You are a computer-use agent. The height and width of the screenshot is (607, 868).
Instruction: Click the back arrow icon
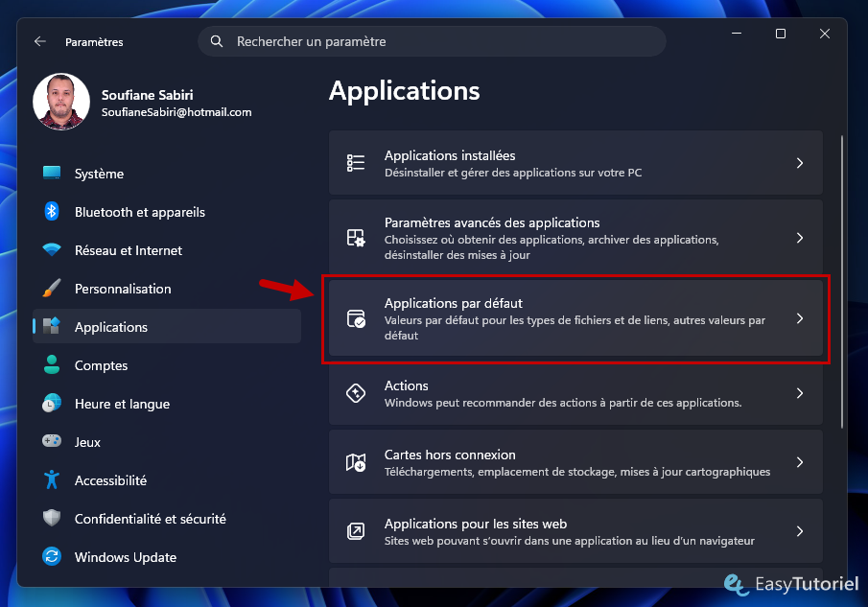tap(40, 41)
